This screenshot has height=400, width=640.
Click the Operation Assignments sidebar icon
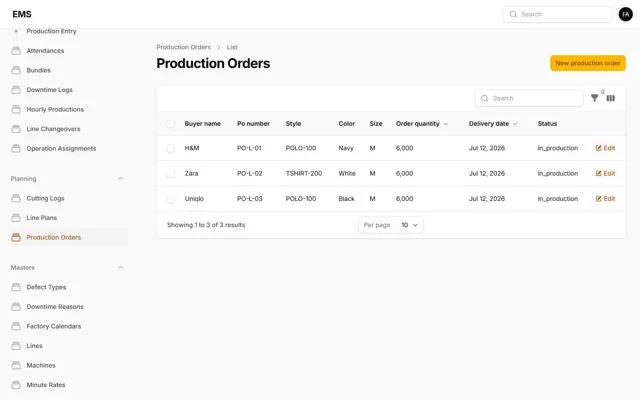point(16,149)
